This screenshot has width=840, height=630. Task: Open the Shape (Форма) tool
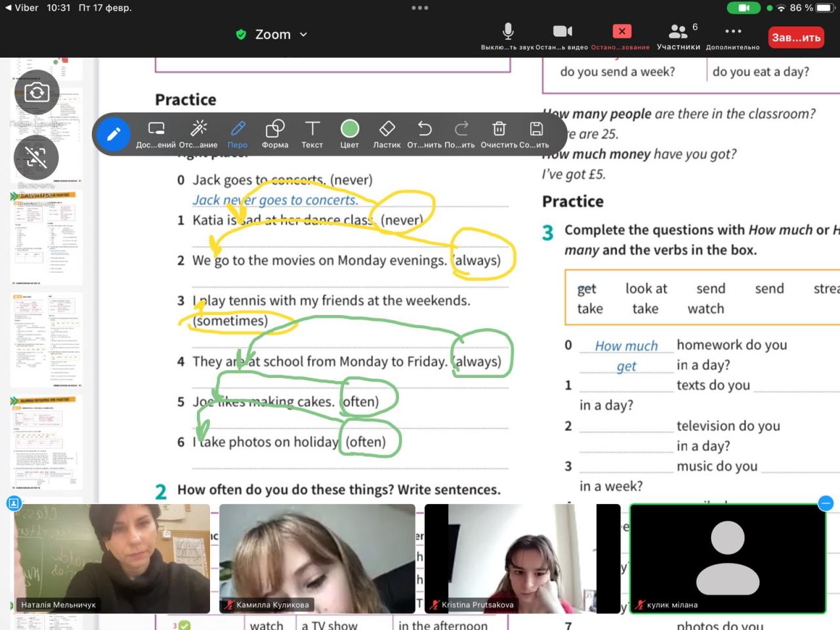tap(275, 133)
